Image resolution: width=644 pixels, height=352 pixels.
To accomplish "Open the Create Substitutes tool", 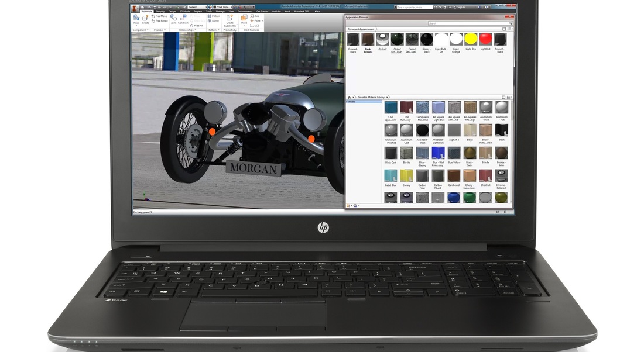I will tap(230, 21).
